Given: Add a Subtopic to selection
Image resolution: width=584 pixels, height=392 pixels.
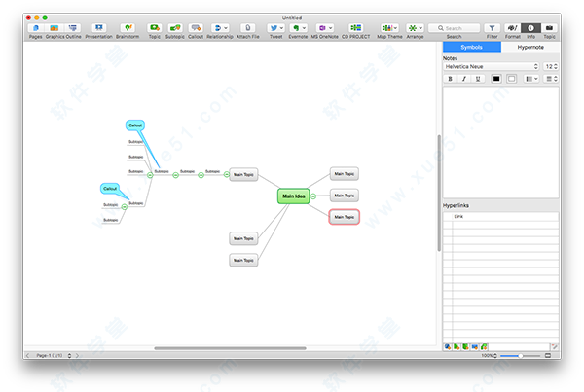Looking at the screenshot, I should point(175,28).
